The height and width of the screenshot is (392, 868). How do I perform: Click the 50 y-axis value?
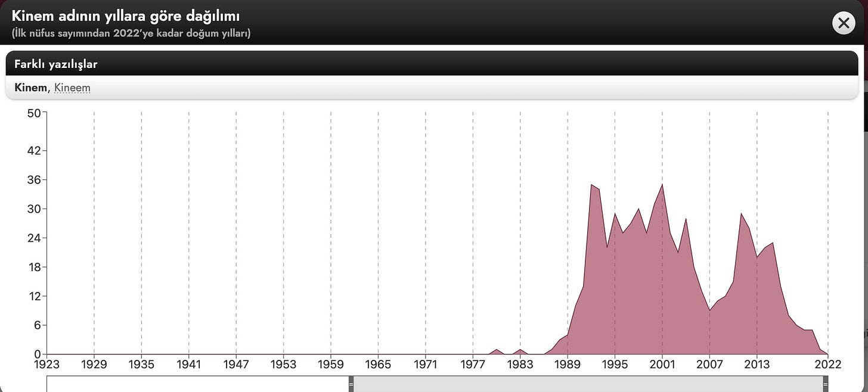point(34,112)
